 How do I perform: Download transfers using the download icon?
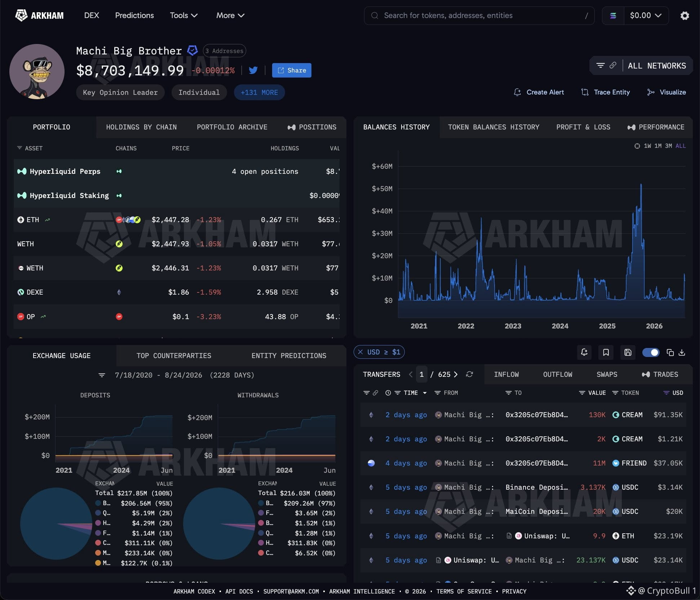(x=682, y=352)
